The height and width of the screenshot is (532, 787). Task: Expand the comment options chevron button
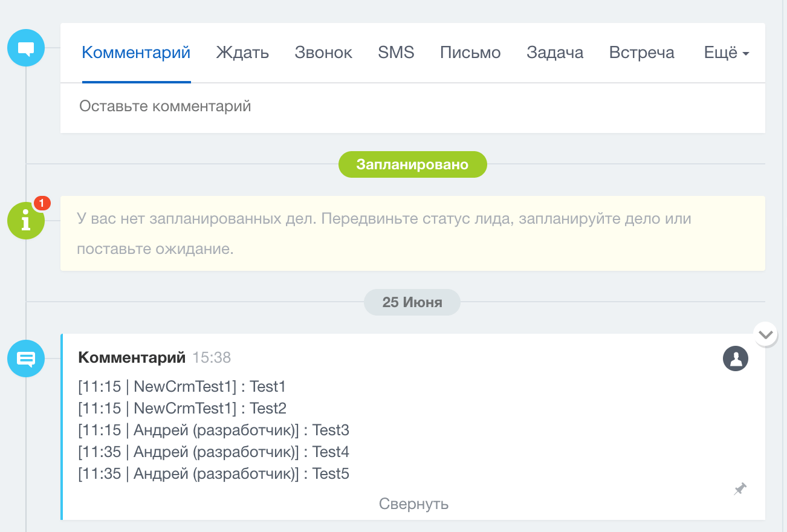766,334
